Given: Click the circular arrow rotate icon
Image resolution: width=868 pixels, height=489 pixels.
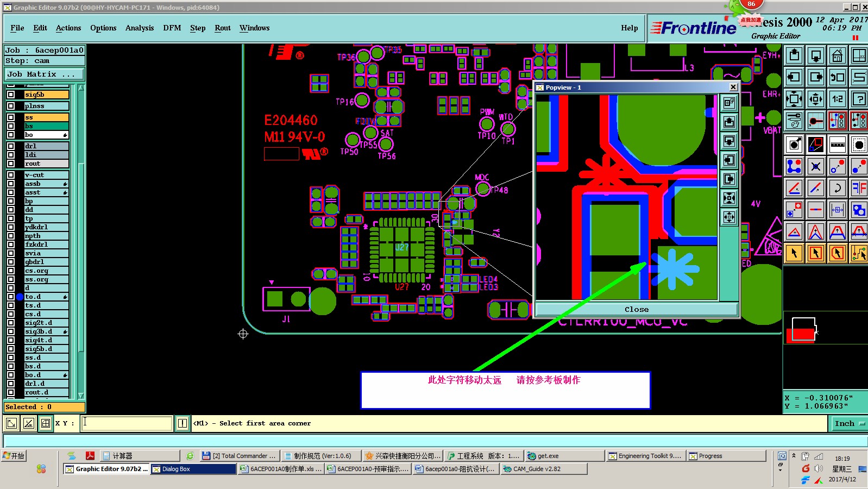Looking at the screenshot, I should [x=838, y=188].
